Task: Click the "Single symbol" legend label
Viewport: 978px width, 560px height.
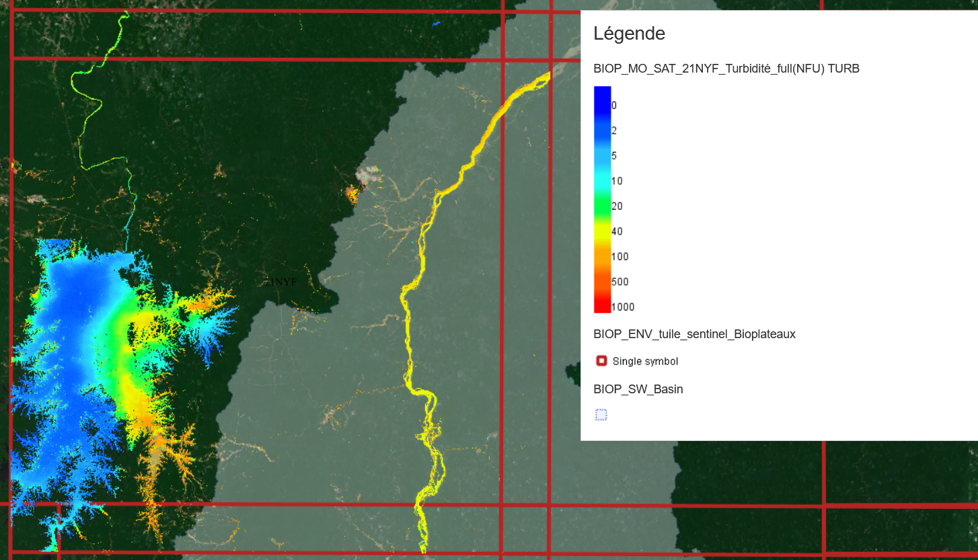Action: pos(645,362)
